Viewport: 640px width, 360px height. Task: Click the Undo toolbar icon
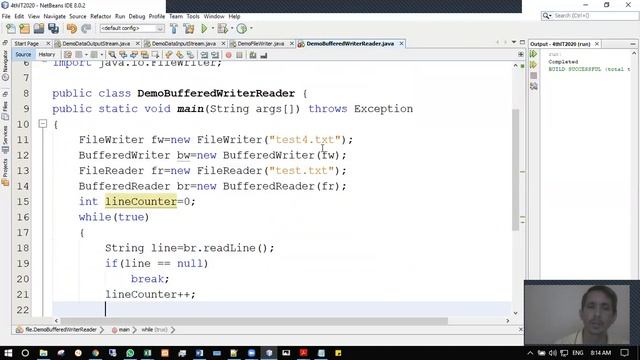click(72, 28)
